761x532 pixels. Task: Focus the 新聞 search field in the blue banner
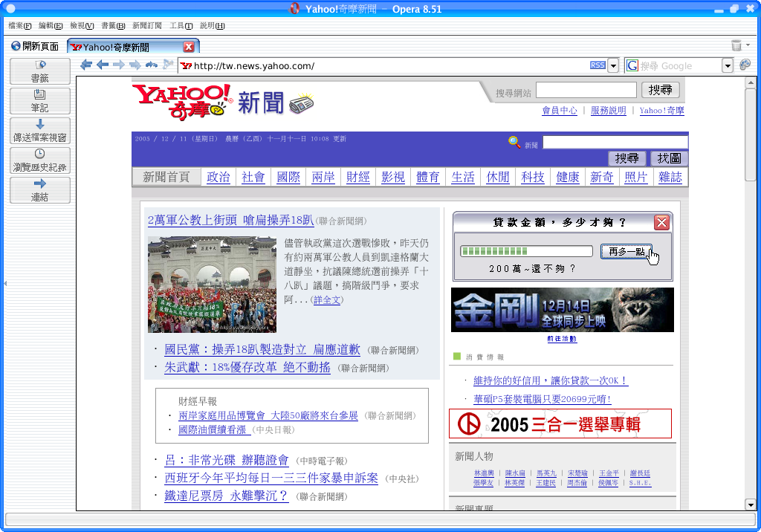[x=615, y=142]
